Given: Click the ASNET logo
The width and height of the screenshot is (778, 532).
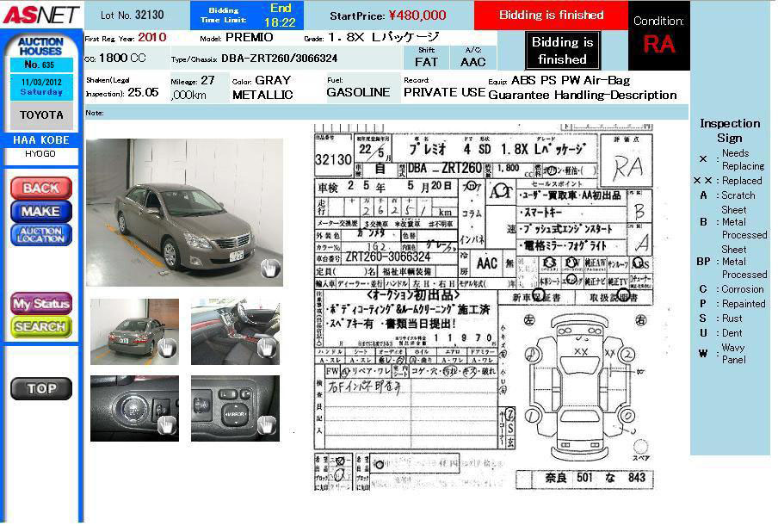Looking at the screenshot, I should (40, 15).
